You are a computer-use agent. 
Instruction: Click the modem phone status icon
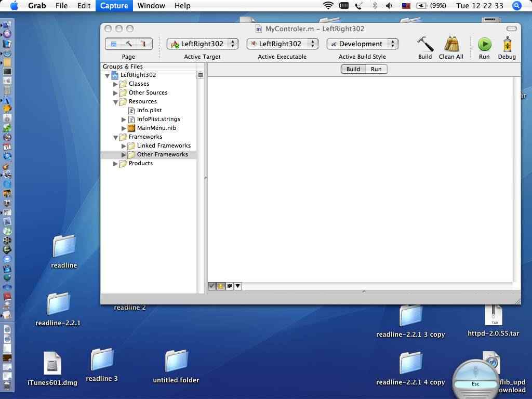click(359, 5)
